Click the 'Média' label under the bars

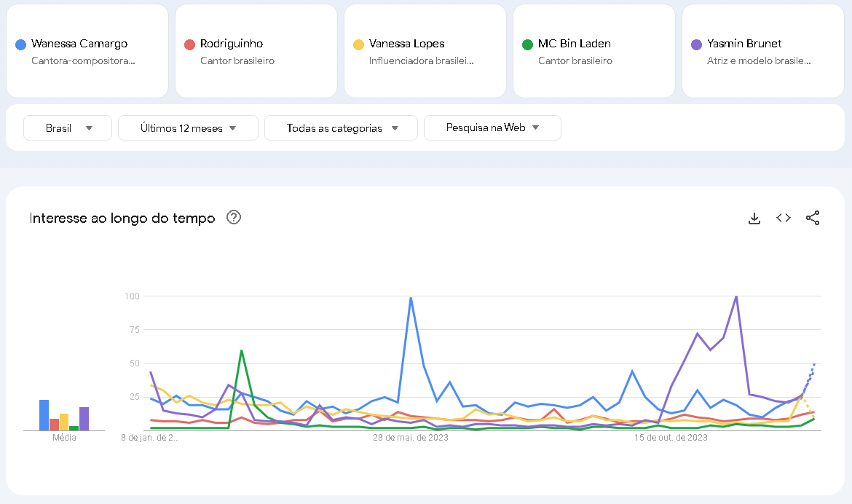click(x=64, y=438)
